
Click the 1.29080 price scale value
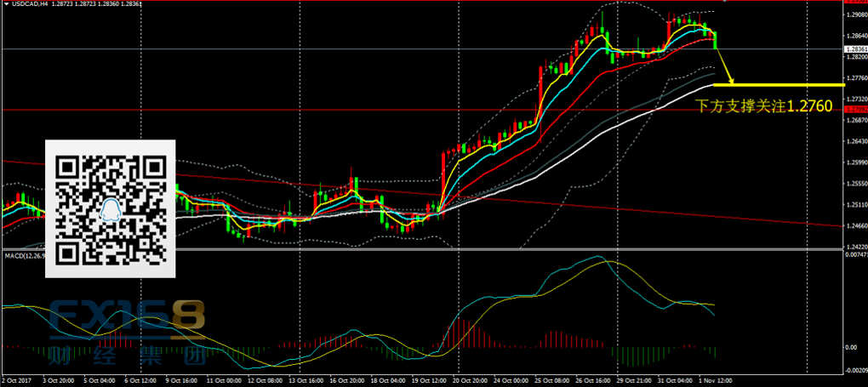(x=855, y=15)
